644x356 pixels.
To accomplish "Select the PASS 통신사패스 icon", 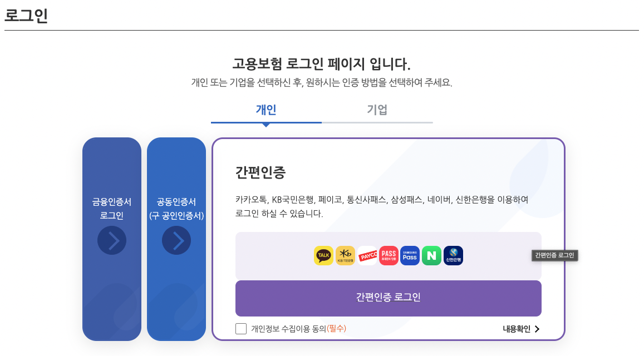I will click(389, 255).
